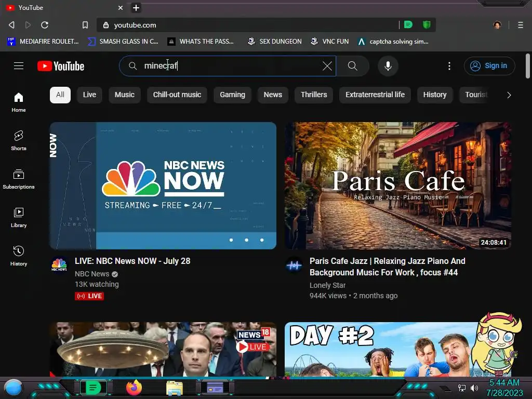This screenshot has width=532, height=399.
Task: Play the Paris Cafe thumbnail
Action: pyautogui.click(x=398, y=185)
